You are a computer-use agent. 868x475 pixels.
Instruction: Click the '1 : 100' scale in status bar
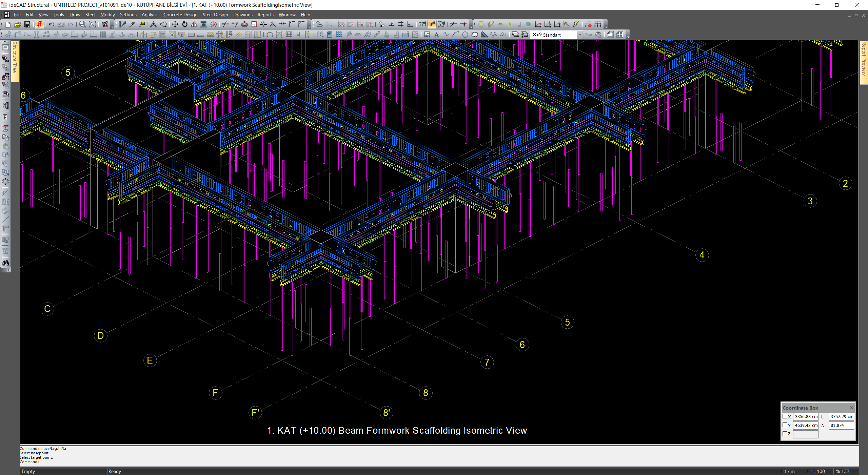coord(817,471)
